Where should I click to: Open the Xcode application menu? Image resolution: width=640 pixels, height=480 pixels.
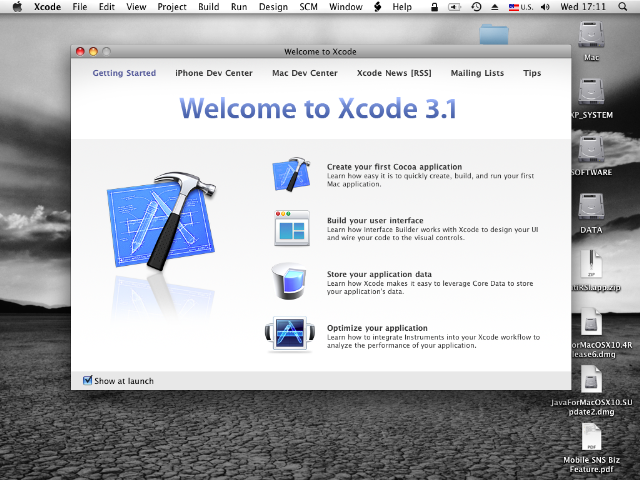click(x=47, y=7)
